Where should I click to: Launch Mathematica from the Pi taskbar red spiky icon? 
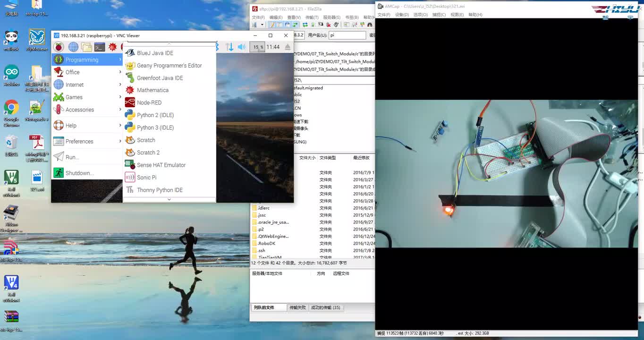pos(112,47)
